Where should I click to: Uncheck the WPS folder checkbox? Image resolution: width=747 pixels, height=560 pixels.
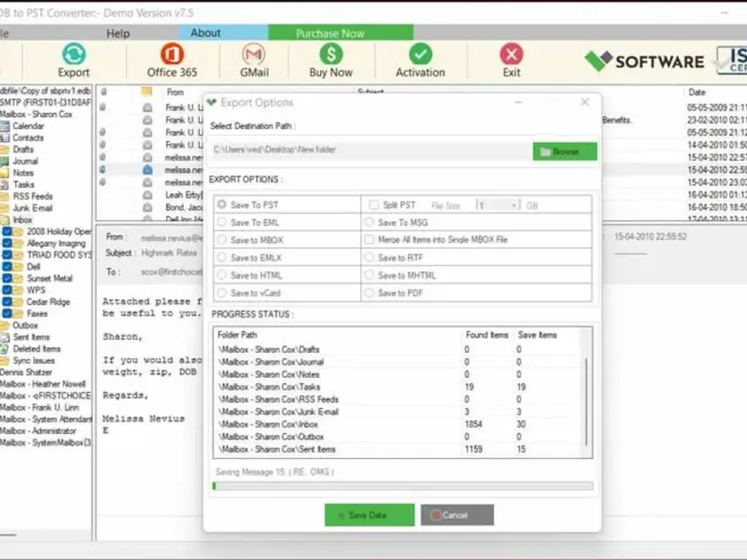pyautogui.click(x=7, y=290)
